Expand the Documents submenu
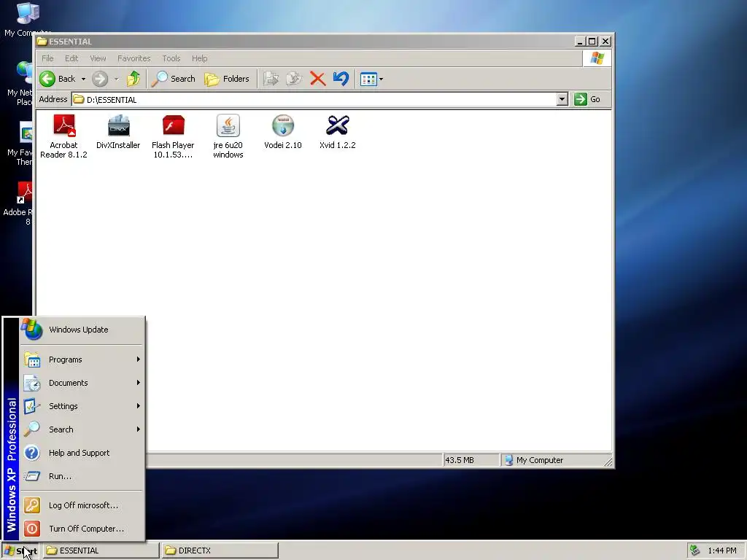Screen dimensions: 747x560 click(82, 383)
